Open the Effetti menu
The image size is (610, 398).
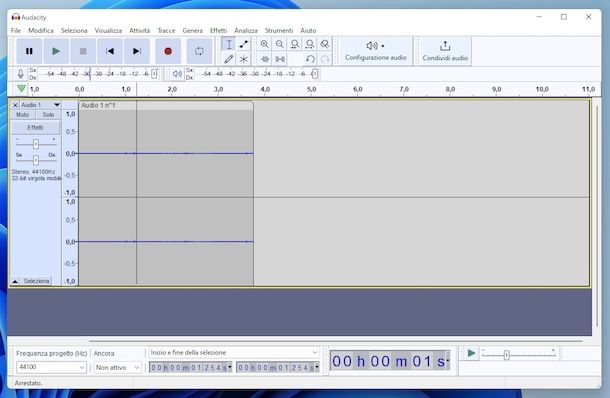click(218, 30)
